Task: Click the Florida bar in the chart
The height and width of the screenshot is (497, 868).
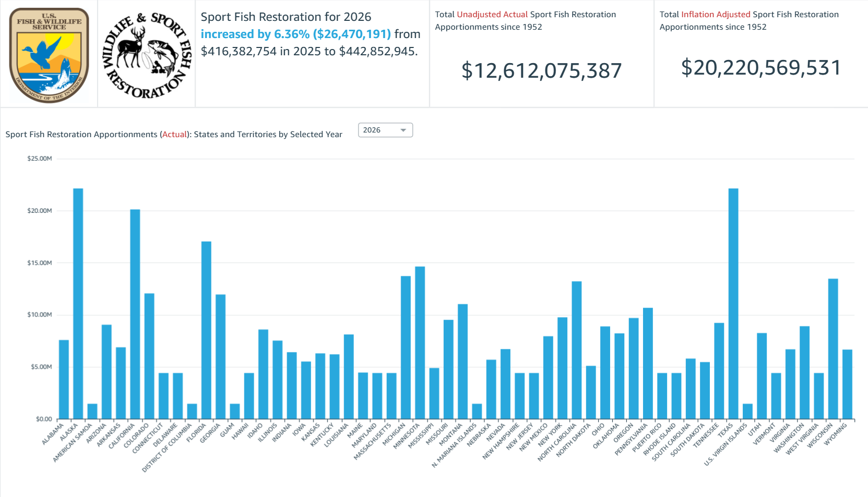Action: pyautogui.click(x=207, y=329)
